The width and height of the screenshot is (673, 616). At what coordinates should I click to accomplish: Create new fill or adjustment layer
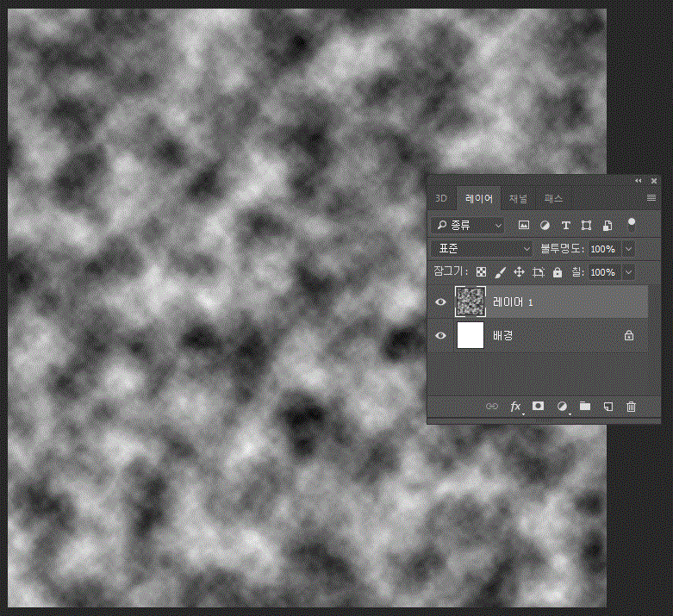(562, 407)
